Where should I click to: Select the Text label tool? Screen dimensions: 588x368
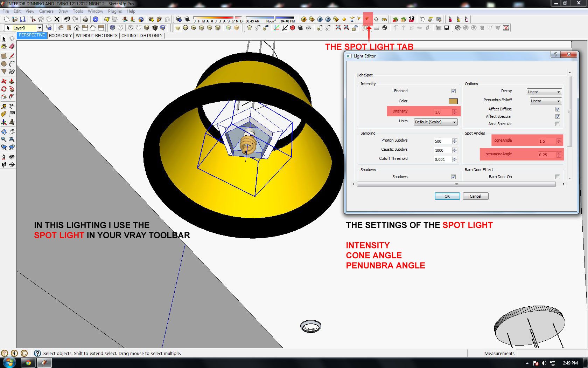(12, 114)
